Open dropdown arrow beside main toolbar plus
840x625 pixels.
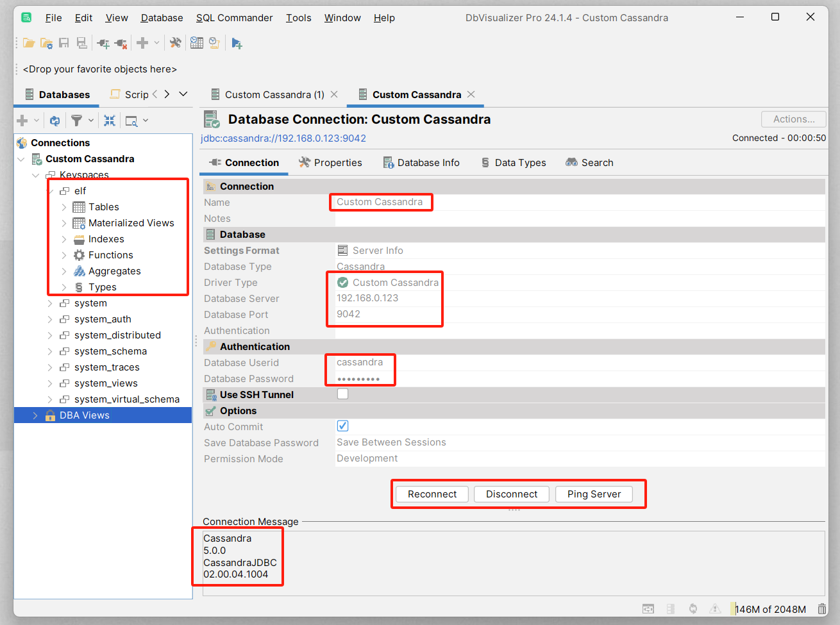point(156,43)
